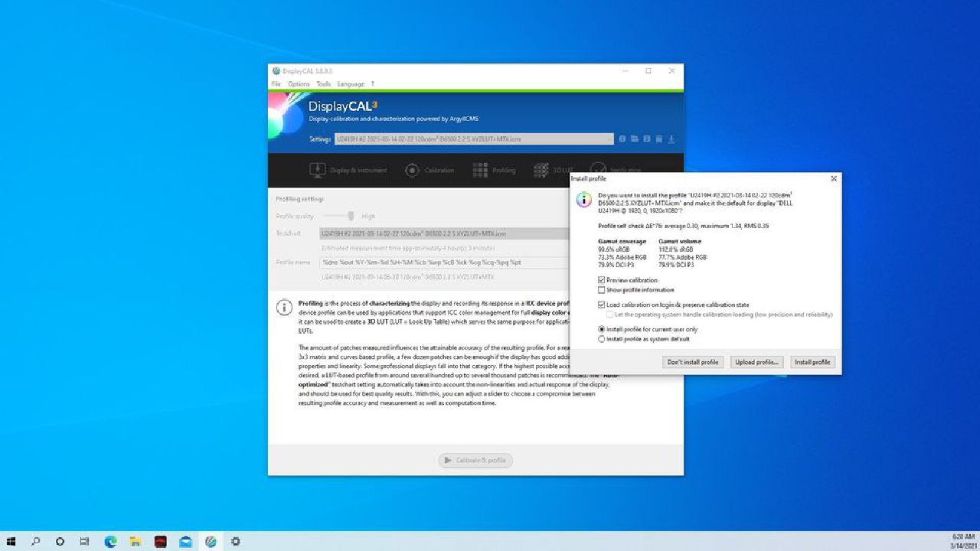Image resolution: width=980 pixels, height=551 pixels.
Task: Click the taskbar clock and date
Action: coord(963,541)
